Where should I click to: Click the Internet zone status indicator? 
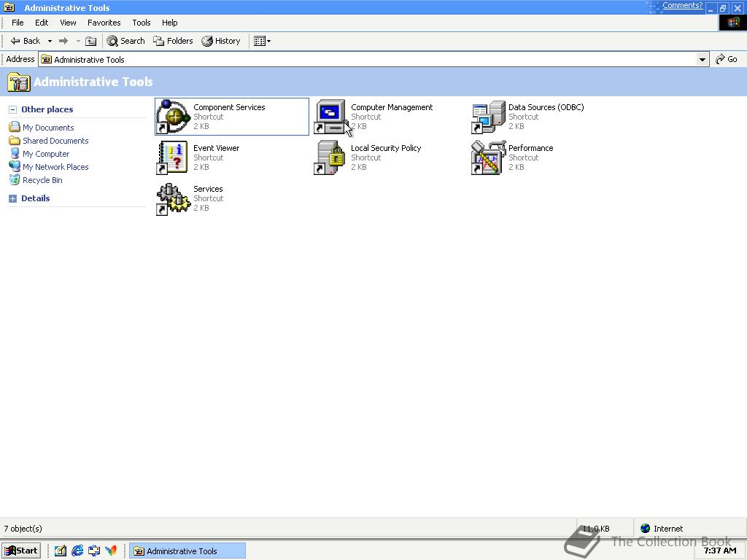[662, 529]
